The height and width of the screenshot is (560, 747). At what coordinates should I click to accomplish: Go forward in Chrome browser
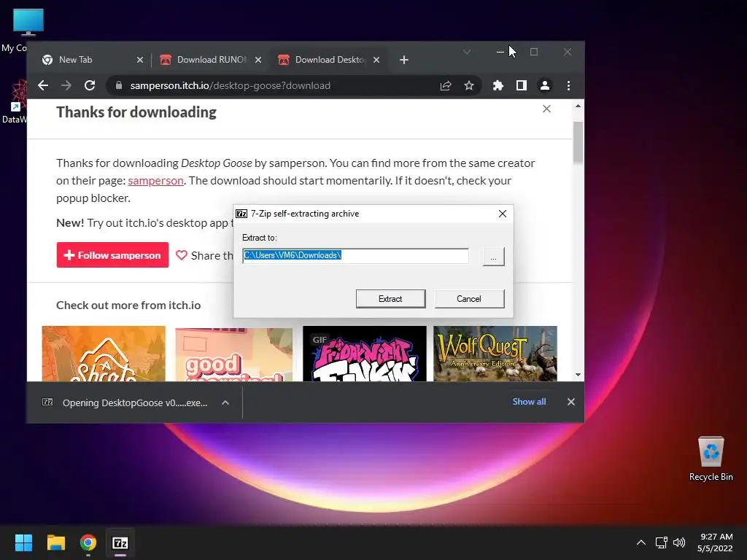pos(66,86)
